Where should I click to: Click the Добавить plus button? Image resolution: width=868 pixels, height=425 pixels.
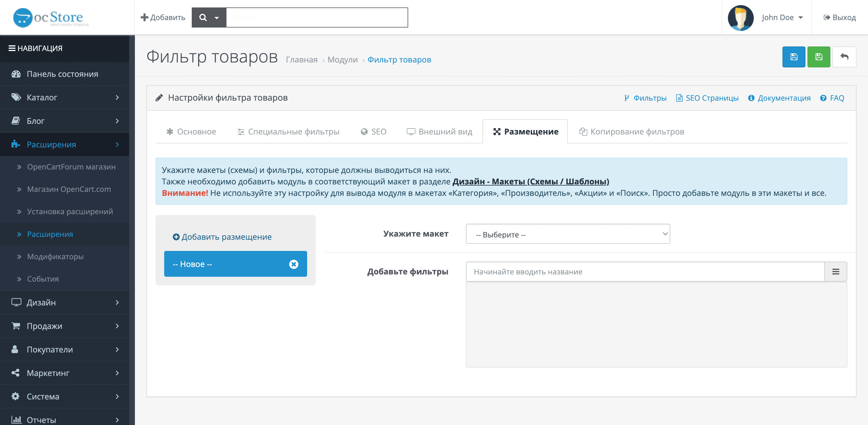[x=163, y=17]
